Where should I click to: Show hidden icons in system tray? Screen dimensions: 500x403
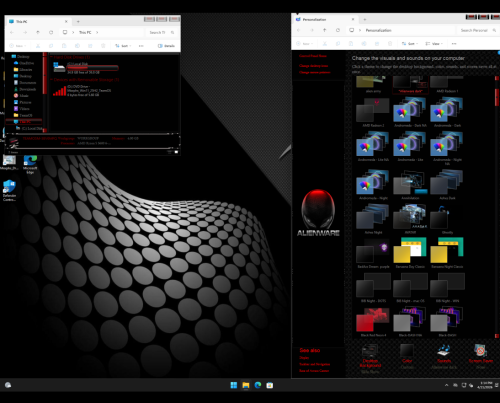pyautogui.click(x=446, y=385)
